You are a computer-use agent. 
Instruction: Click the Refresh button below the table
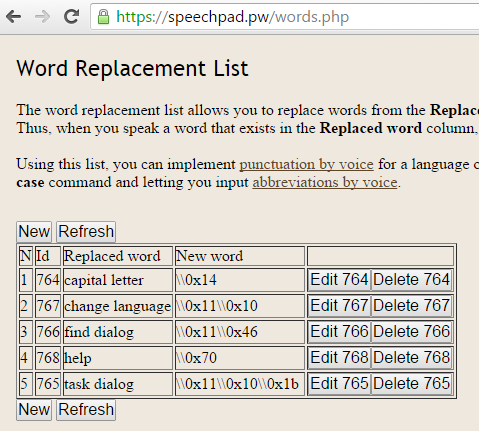[x=86, y=409]
